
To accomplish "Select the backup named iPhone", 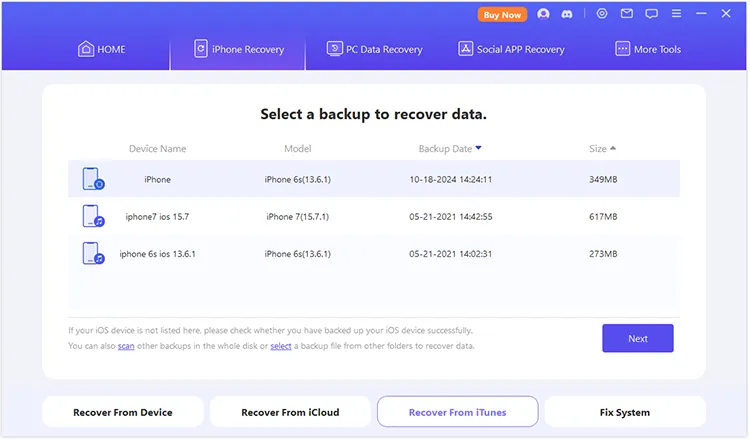I will coord(157,179).
